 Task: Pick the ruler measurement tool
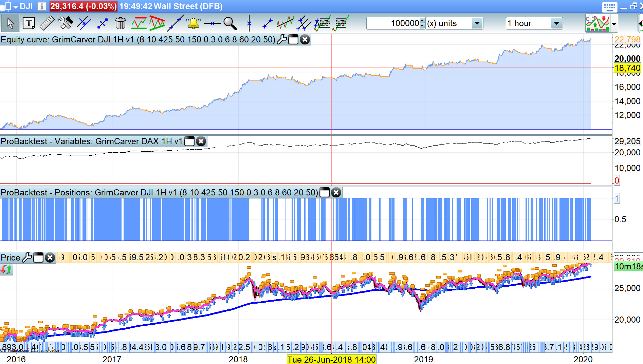(x=47, y=23)
